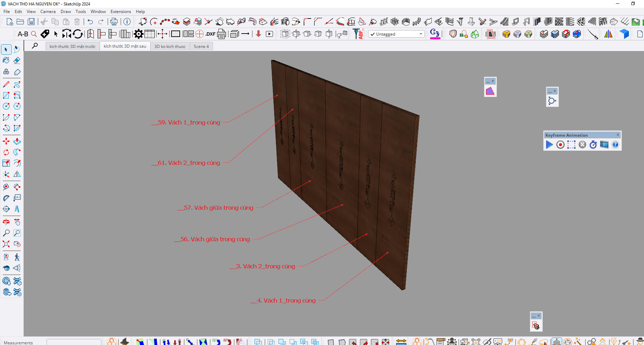Activate the Paint Bucket tool
Screen dimensions: 644x345
click(x=6, y=61)
